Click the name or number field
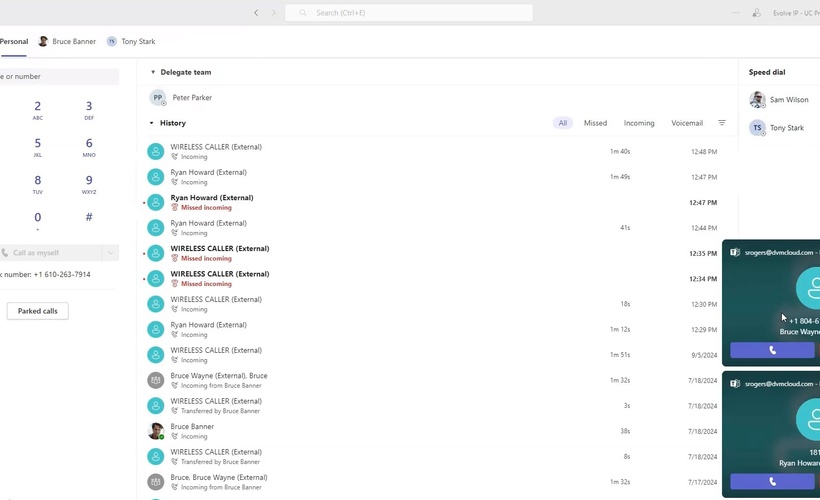820x500 pixels. coord(59,76)
